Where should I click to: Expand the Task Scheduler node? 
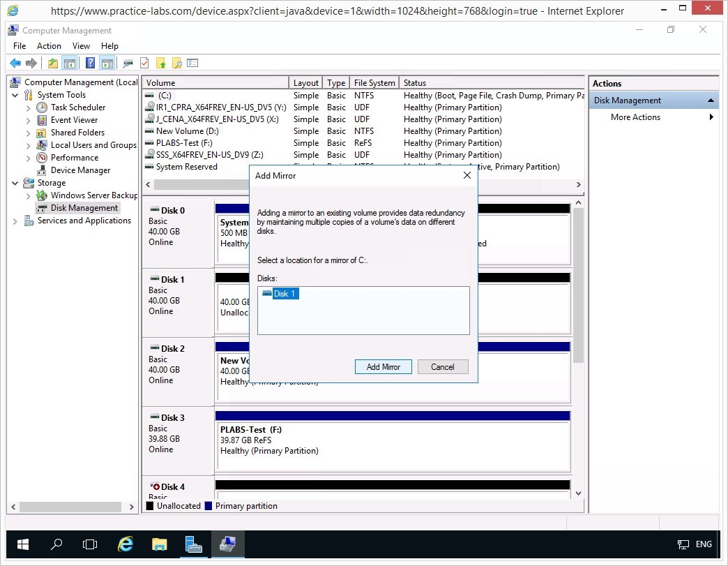[28, 107]
